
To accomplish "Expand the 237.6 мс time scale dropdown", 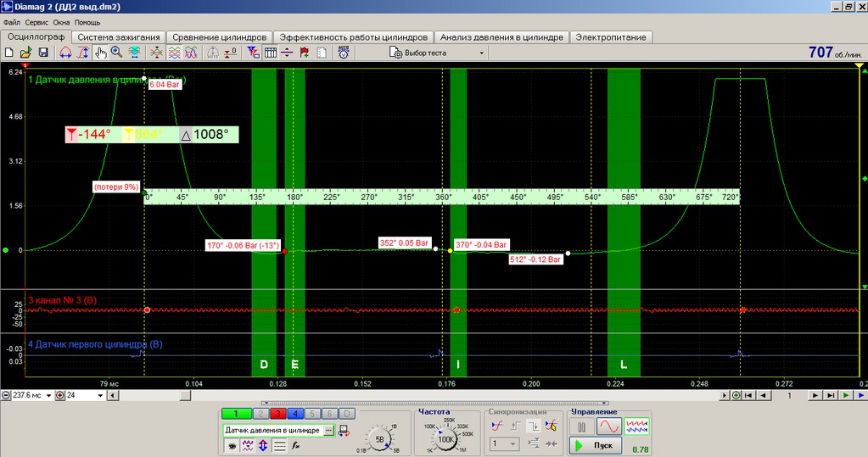I will coord(48,396).
